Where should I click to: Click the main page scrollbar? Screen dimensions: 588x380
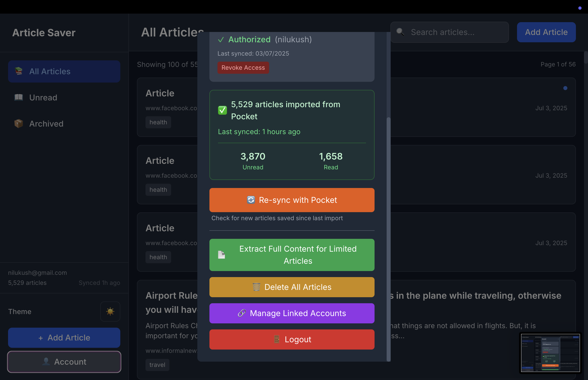586,57
